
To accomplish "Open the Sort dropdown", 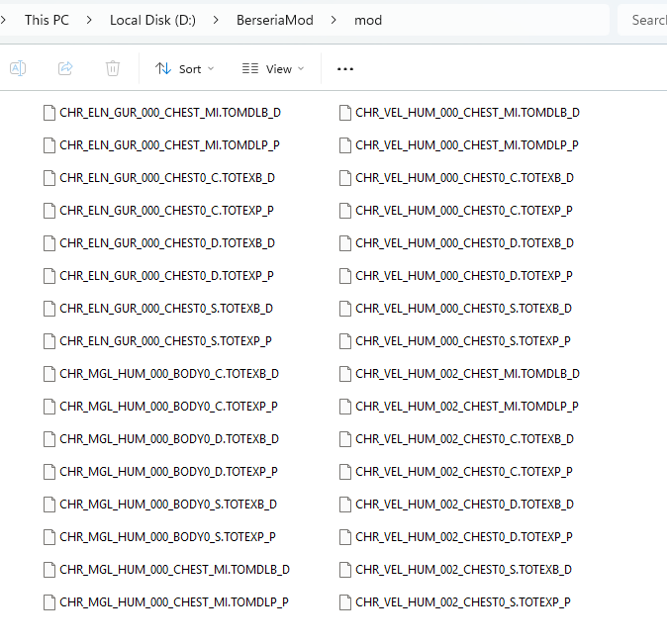I will pos(185,69).
